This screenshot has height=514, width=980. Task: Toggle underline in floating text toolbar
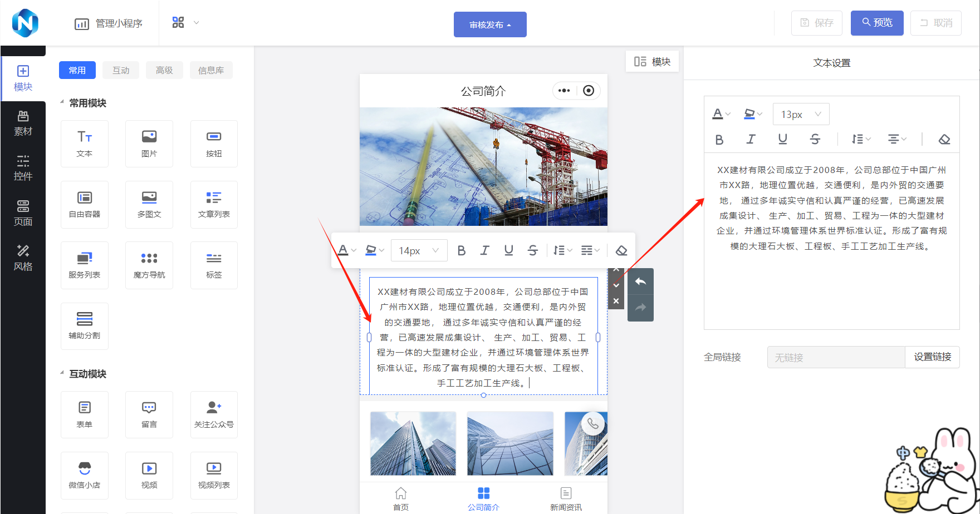pyautogui.click(x=508, y=250)
